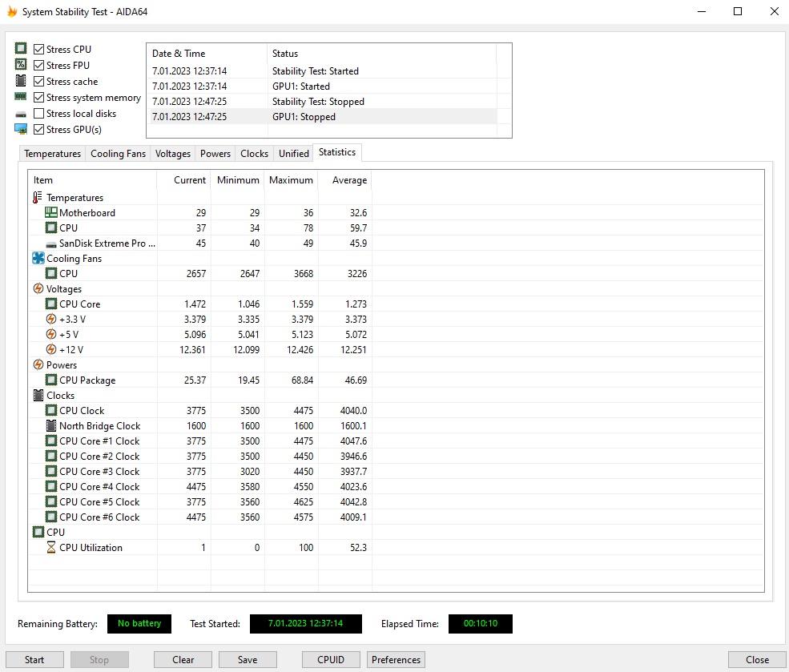Click the Average column header
789x672 pixels.
[x=345, y=180]
